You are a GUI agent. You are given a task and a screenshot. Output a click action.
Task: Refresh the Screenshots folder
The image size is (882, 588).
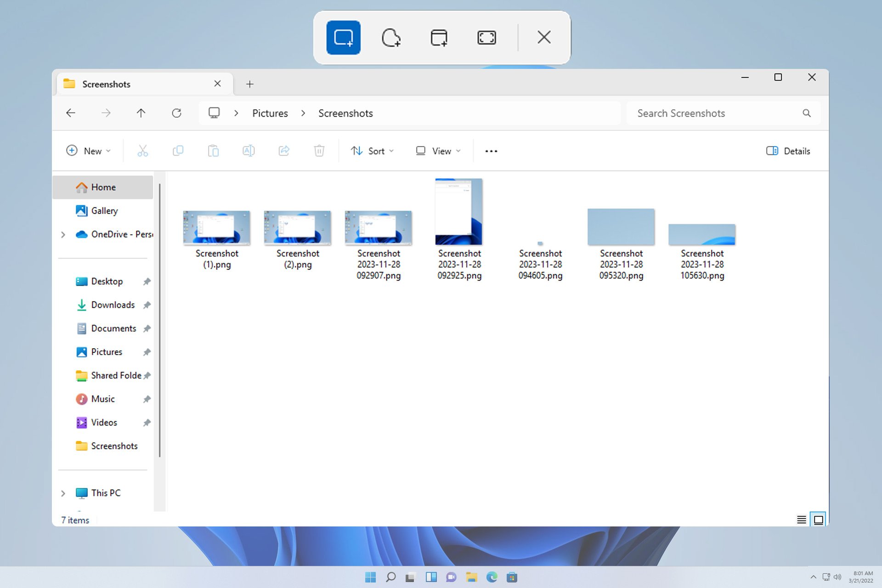[176, 113]
